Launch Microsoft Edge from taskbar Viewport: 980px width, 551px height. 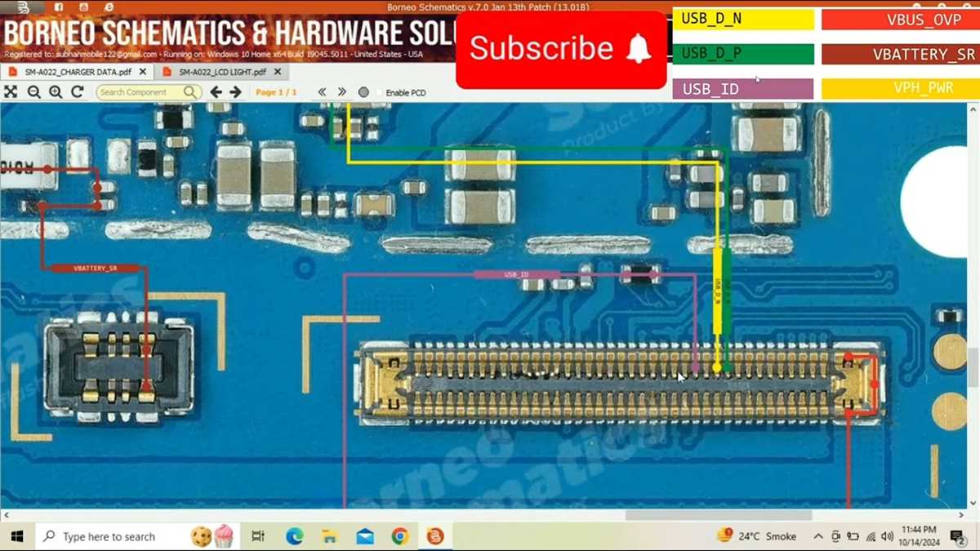(x=294, y=536)
